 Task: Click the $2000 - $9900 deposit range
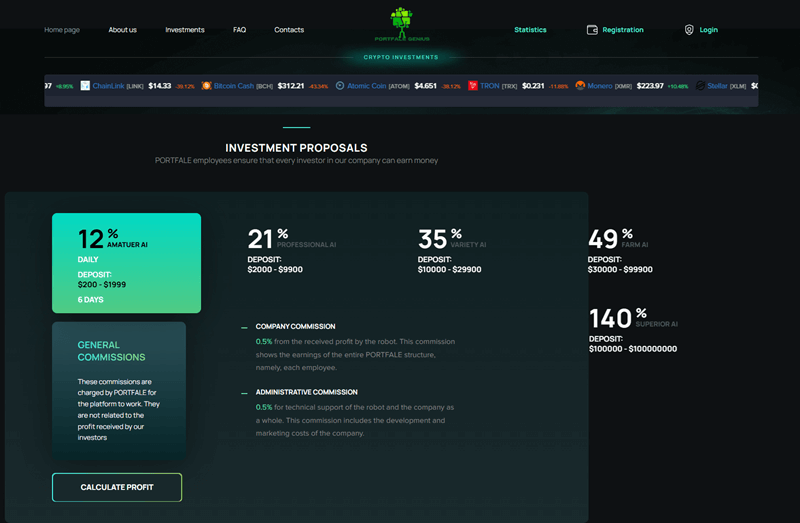(x=275, y=269)
